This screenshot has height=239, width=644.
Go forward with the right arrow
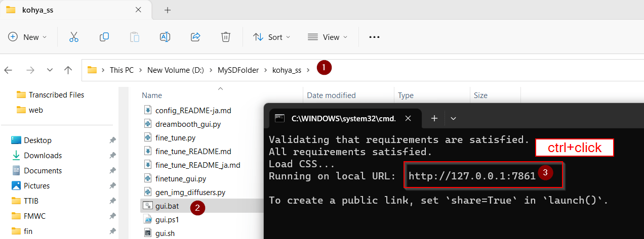tap(30, 70)
